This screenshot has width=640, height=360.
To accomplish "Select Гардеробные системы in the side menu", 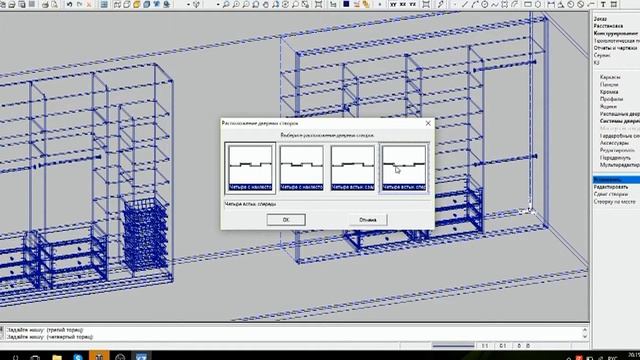I will coord(620,136).
